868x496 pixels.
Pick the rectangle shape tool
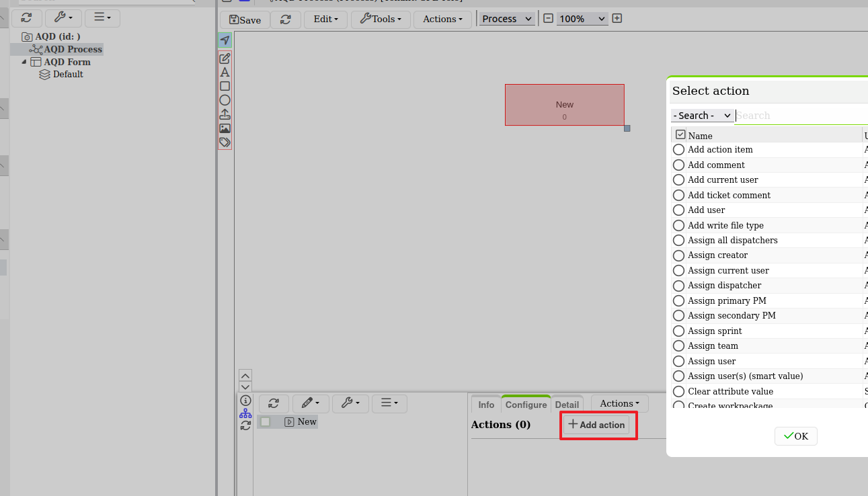[225, 86]
